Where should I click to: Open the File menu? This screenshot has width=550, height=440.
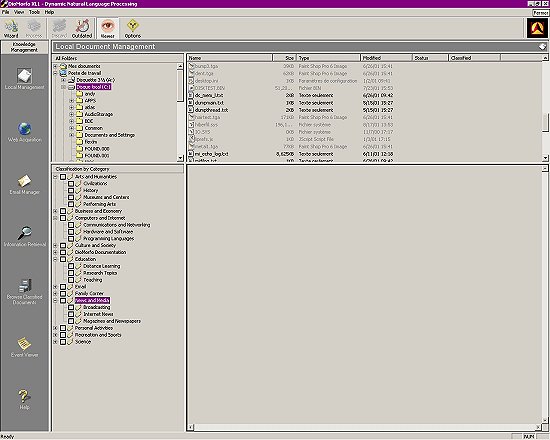pyautogui.click(x=6, y=12)
